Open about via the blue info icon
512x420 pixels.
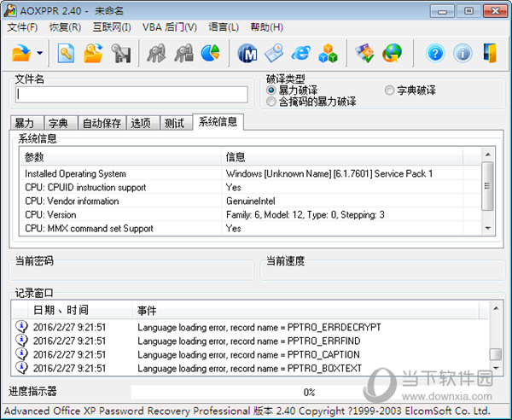coord(463,53)
